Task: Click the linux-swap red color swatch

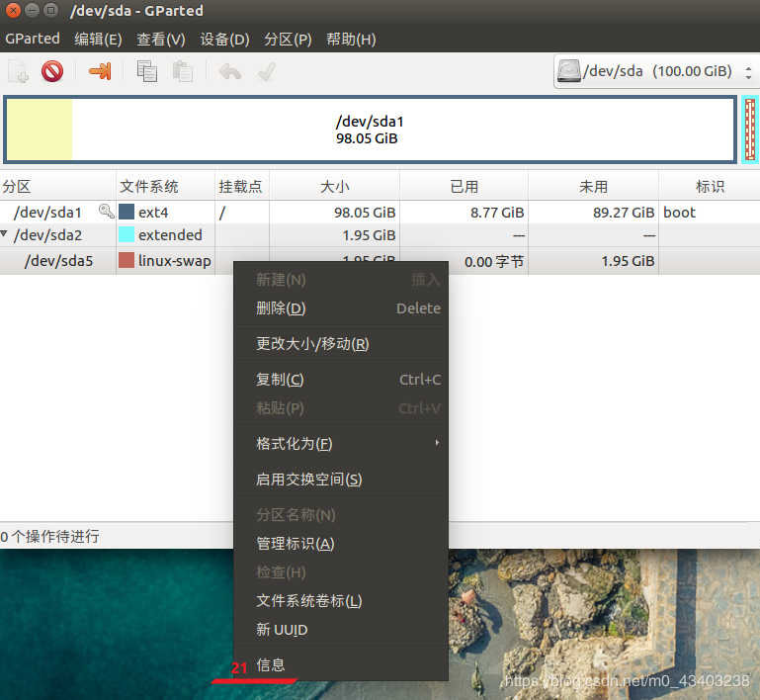Action: pos(127,260)
